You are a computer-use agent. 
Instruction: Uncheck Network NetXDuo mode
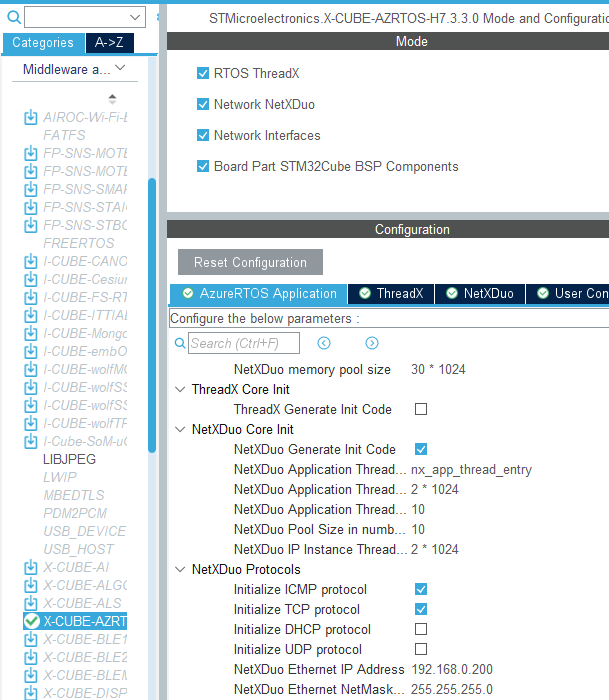(203, 104)
